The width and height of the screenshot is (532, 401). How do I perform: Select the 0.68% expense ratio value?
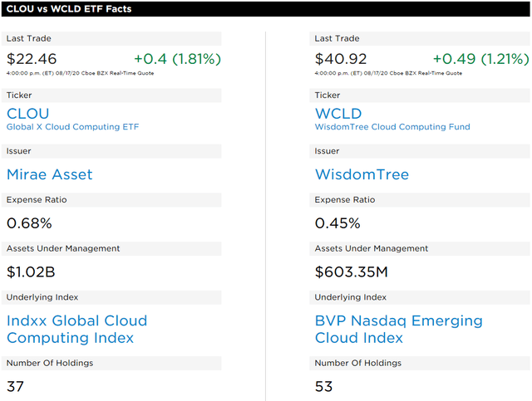(30, 223)
